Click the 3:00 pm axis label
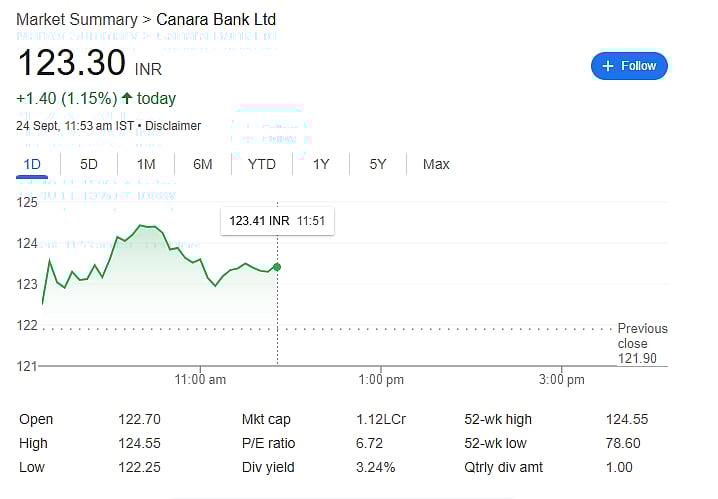The height and width of the screenshot is (499, 718). click(x=561, y=380)
